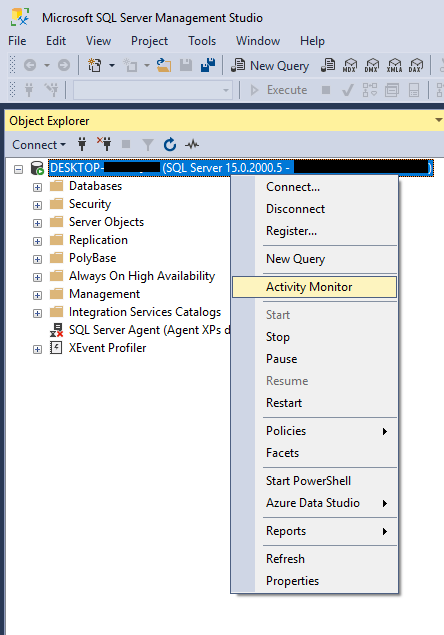Viewport: 444px width, 635px height.
Task: Choose Disconnect from context menu
Action: [x=314, y=209]
